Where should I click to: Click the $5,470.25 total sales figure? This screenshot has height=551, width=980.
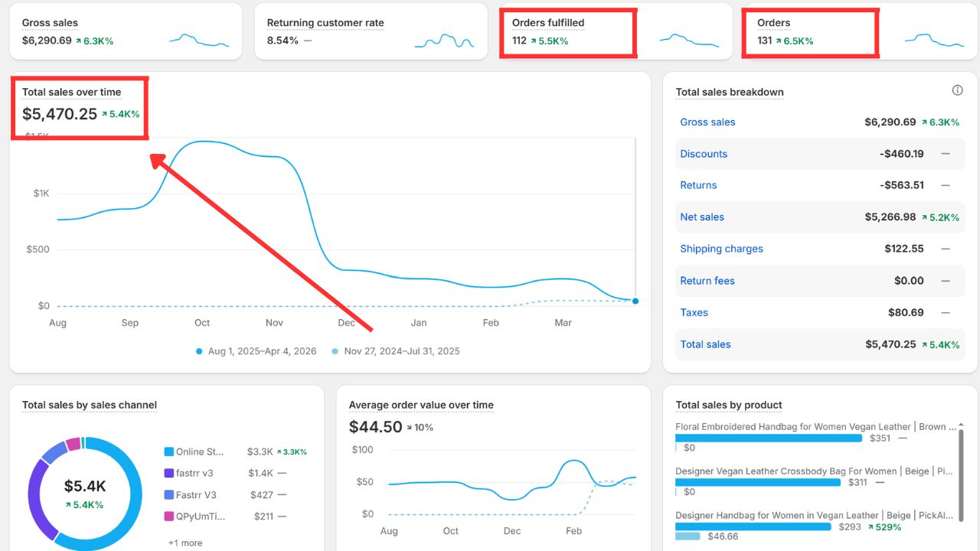coord(60,114)
